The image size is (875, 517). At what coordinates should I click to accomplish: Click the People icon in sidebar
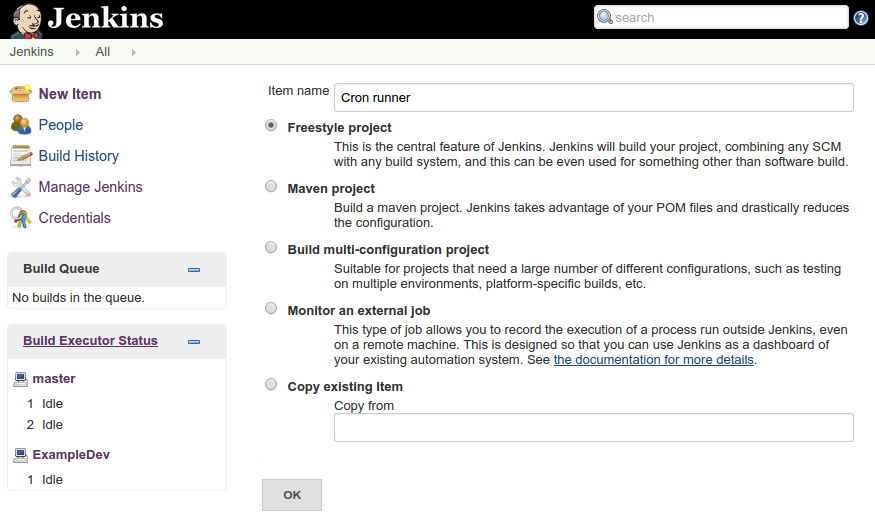[21, 125]
